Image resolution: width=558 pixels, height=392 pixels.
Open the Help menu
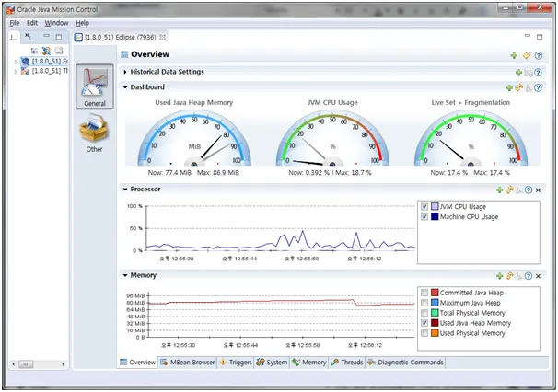82,23
